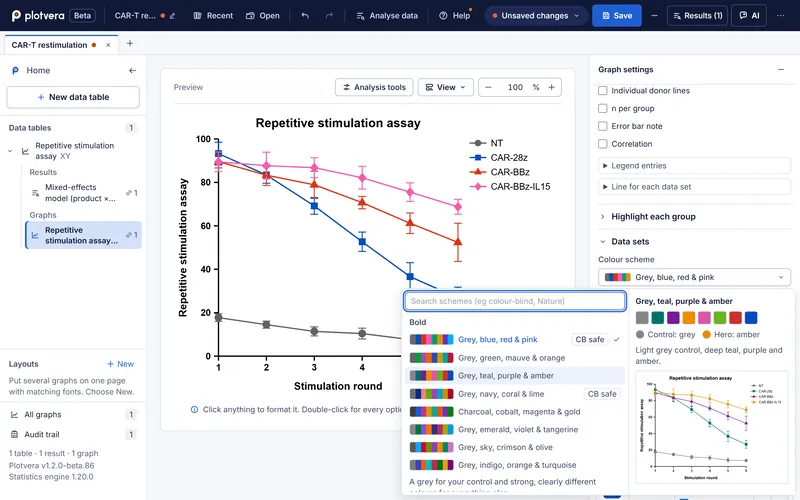800x500 pixels.
Task: Open Analysis tools
Action: [374, 87]
